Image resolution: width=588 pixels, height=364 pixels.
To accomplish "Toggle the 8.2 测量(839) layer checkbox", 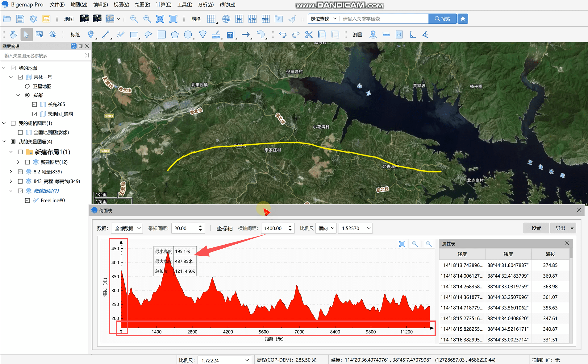I will (x=20, y=172).
